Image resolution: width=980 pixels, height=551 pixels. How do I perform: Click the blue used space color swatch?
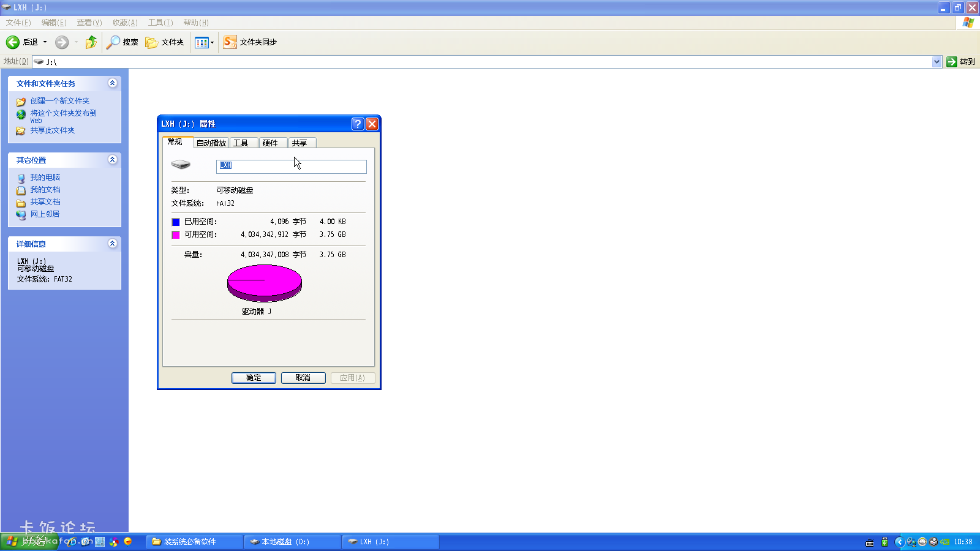pos(176,222)
